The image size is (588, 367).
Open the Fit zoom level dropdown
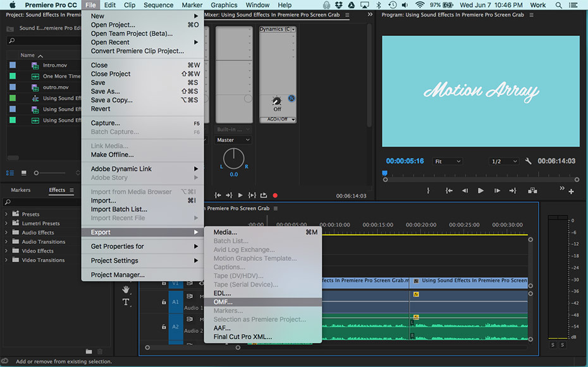448,162
